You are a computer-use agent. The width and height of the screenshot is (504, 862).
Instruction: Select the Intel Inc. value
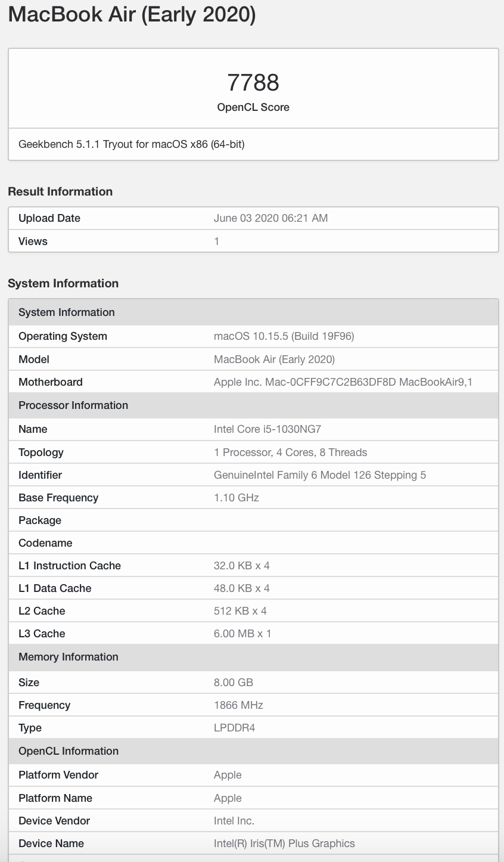pyautogui.click(x=234, y=821)
